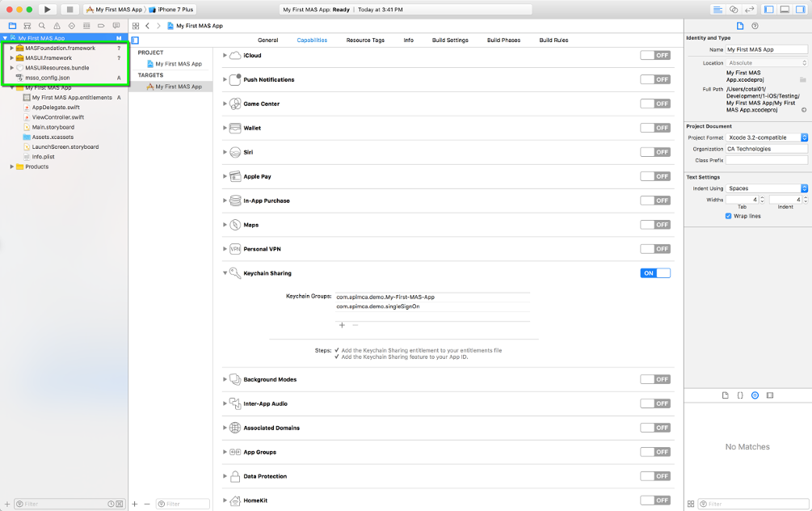Show the Code Snippet library
812x511 pixels.
coord(740,395)
